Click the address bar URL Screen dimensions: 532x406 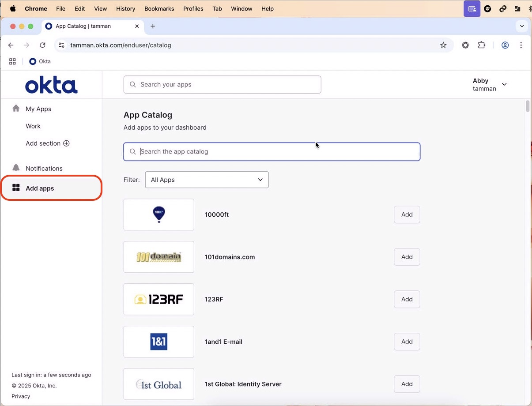[121, 45]
